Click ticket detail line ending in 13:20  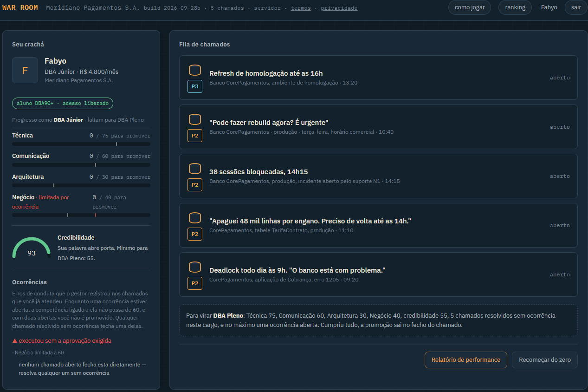click(283, 83)
